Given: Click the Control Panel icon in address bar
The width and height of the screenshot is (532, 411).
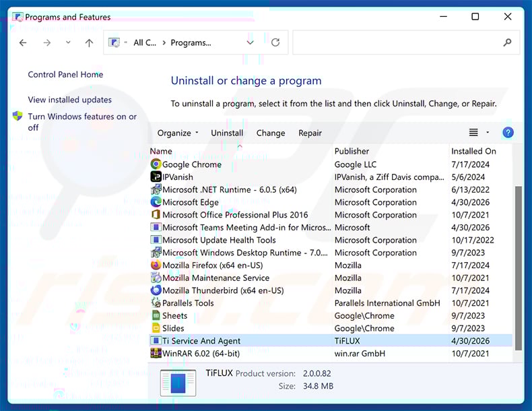Looking at the screenshot, I should tap(114, 42).
